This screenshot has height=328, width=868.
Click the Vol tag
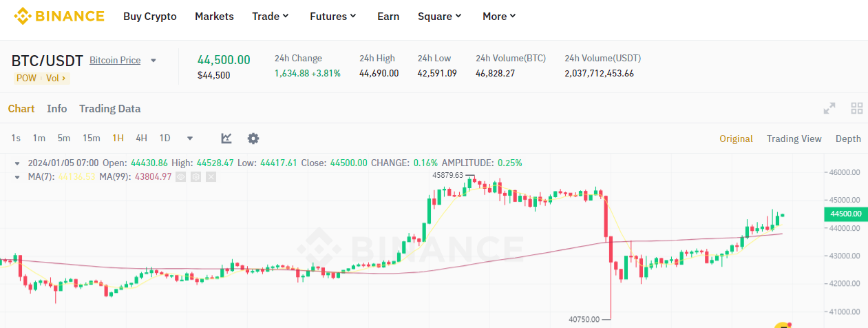pos(56,78)
